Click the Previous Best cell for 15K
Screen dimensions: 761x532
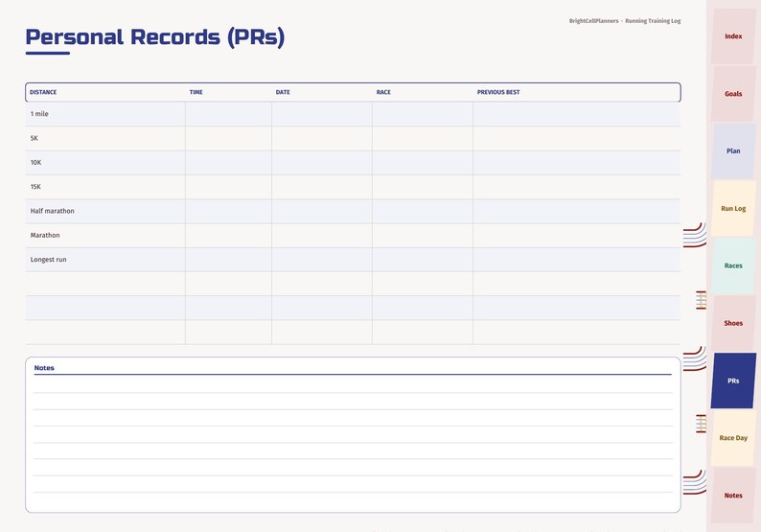577,187
